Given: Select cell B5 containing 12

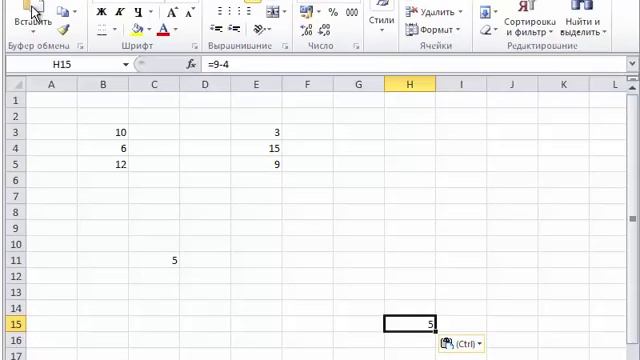Looking at the screenshot, I should coord(103,164).
